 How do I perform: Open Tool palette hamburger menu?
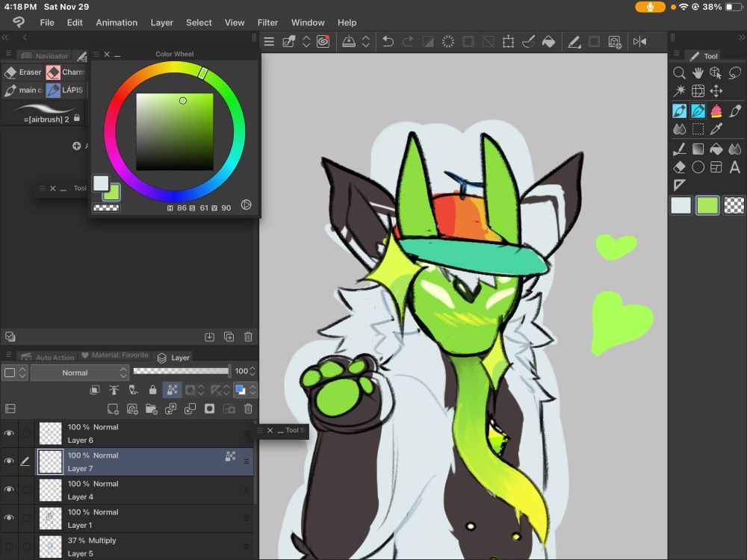click(677, 54)
